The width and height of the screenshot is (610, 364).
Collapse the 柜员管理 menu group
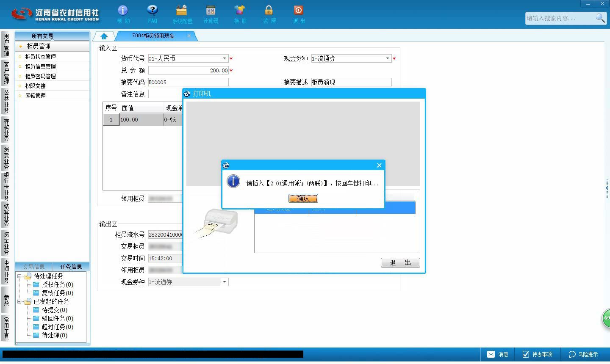click(x=20, y=47)
